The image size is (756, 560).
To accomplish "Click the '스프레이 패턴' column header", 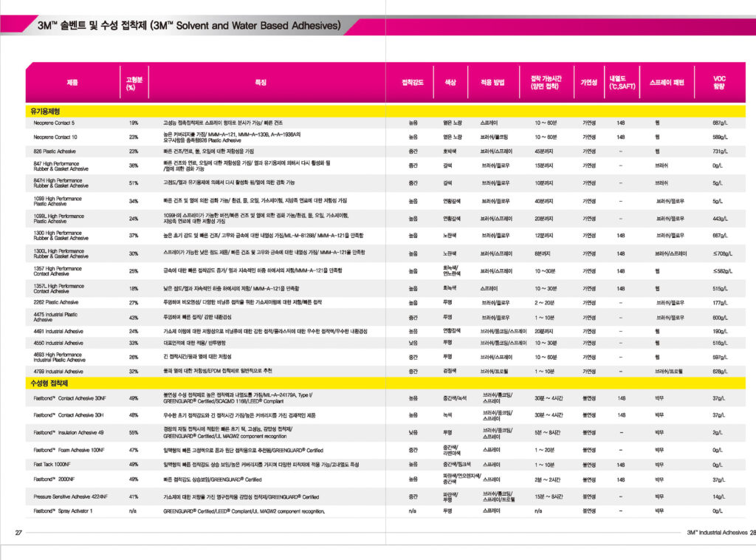I will 667,83.
